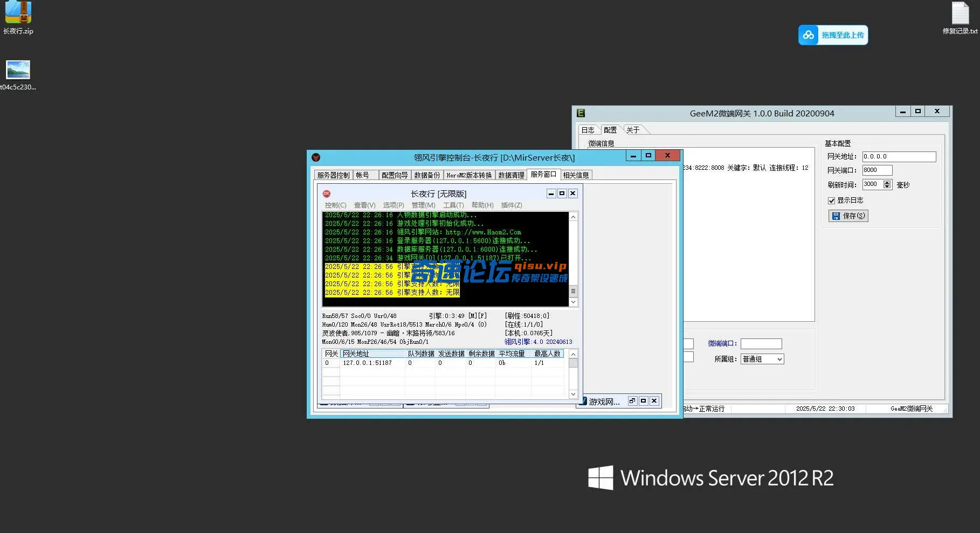Image resolution: width=980 pixels, height=533 pixels.
Task: Maximize the minimized 游戏网... window
Action: click(643, 401)
